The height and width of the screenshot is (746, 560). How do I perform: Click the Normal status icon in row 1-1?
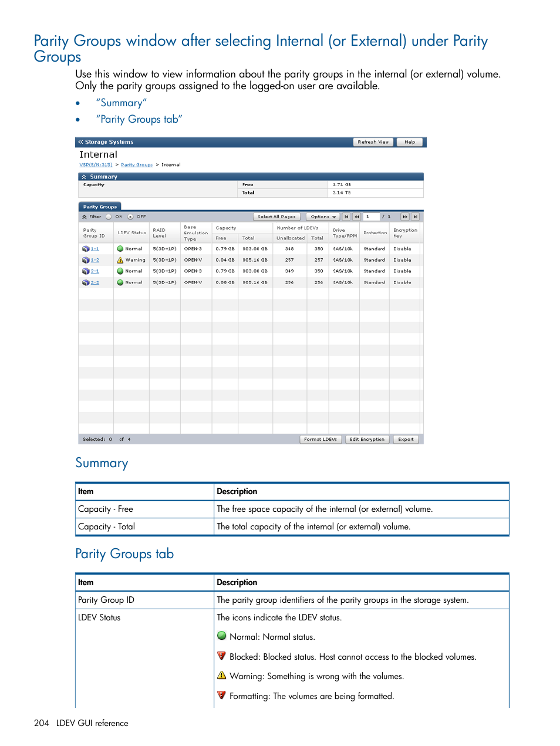tap(120, 249)
